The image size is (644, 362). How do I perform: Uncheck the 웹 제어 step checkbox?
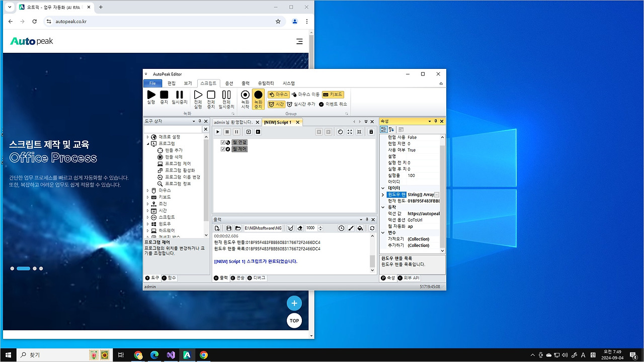coord(223,149)
